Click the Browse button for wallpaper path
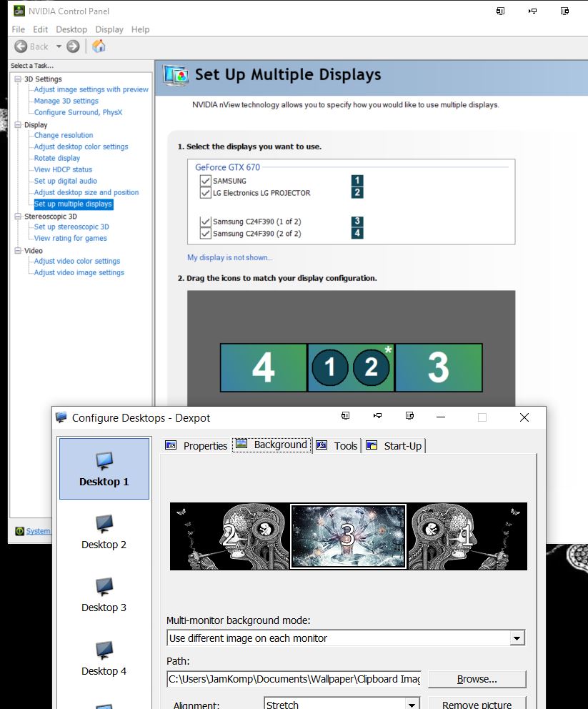The image size is (588, 709). click(476, 679)
